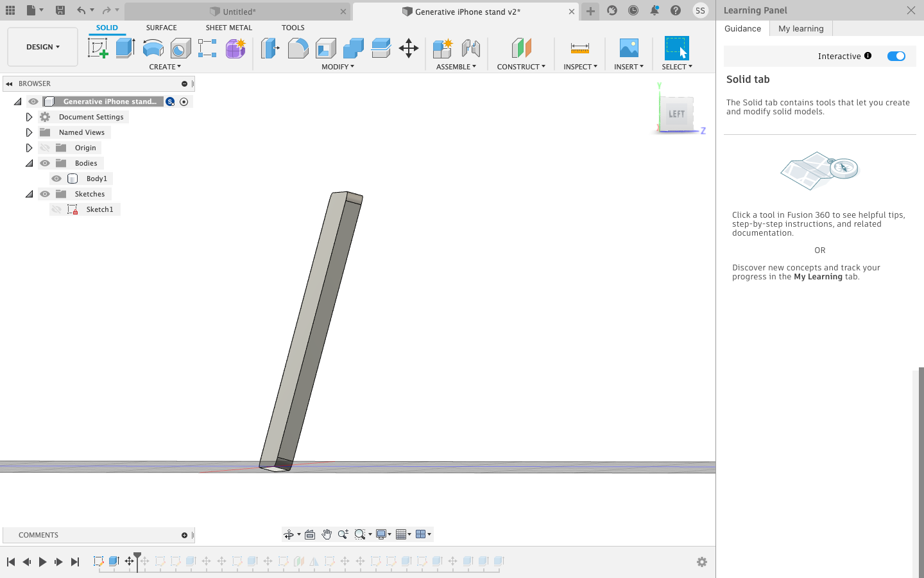Activate the Create Form tool
This screenshot has height=578, width=924.
click(x=235, y=48)
